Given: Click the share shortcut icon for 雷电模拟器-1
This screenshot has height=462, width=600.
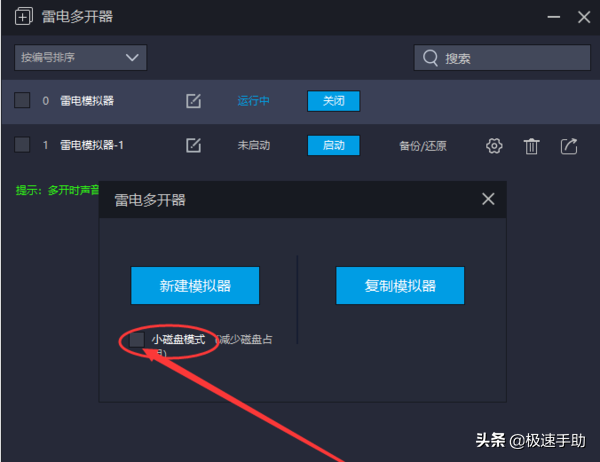Looking at the screenshot, I should [569, 146].
